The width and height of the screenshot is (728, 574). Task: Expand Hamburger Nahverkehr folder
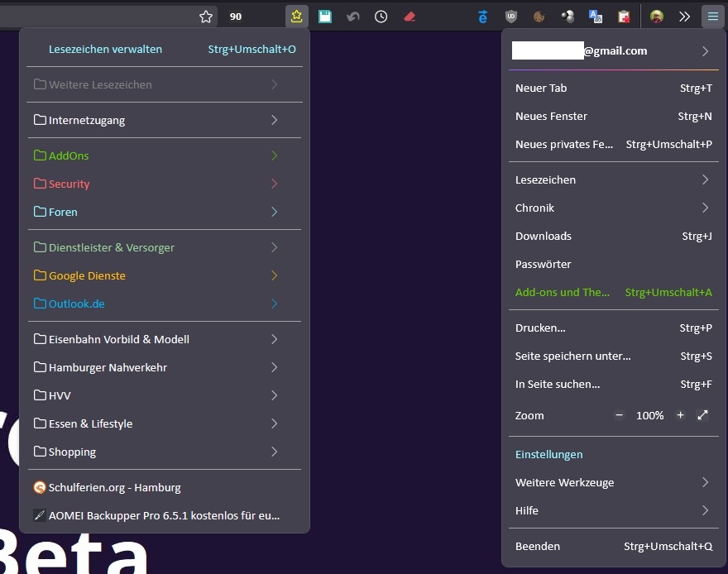point(165,367)
